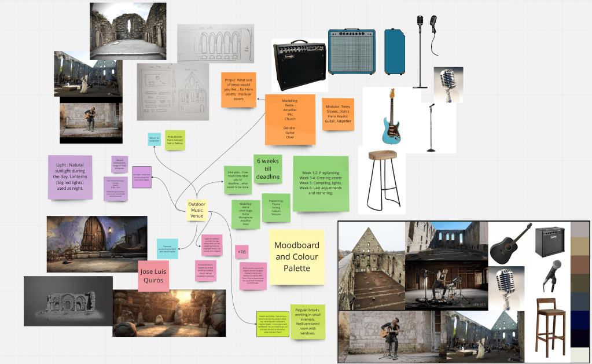Click the black acoustic guitar in moodboard
Image resolution: width=592 pixels, height=364 pixels.
pos(509,243)
